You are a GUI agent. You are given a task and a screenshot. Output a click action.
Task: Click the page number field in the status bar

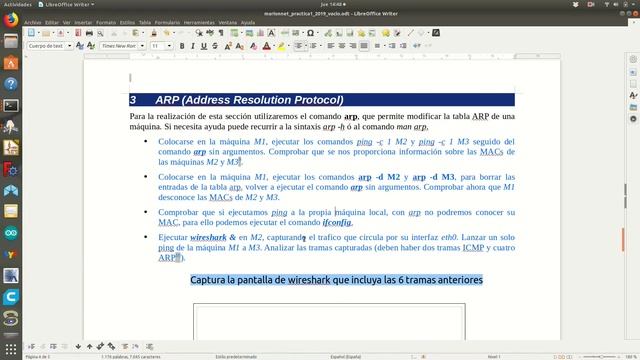pos(38,357)
